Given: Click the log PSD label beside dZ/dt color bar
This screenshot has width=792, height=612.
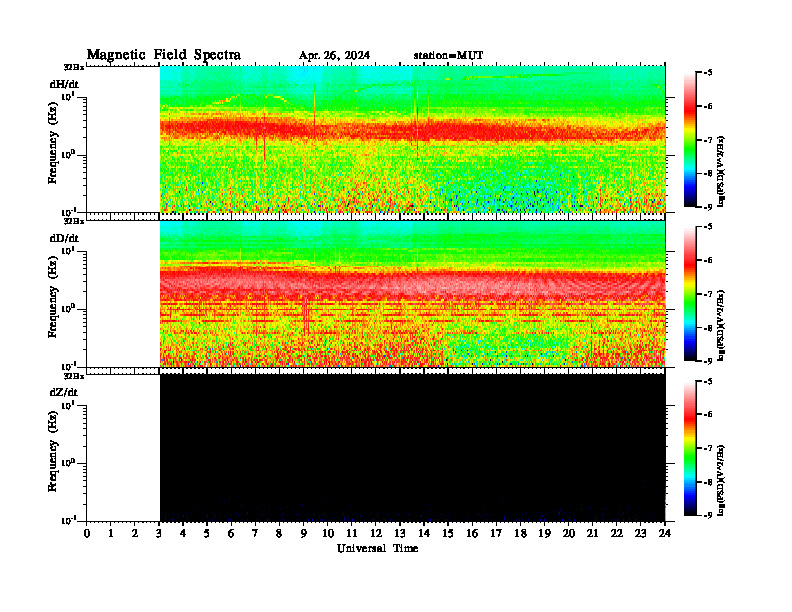Looking at the screenshot, I should click(x=721, y=480).
